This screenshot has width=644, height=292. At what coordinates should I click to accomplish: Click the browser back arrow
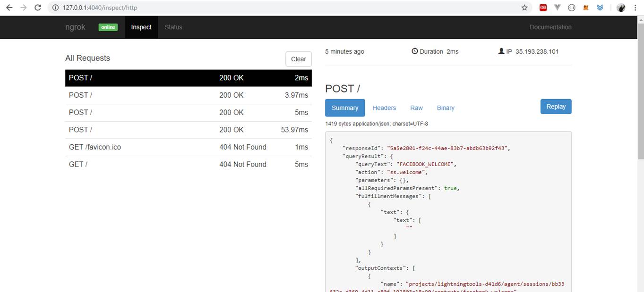click(9, 8)
